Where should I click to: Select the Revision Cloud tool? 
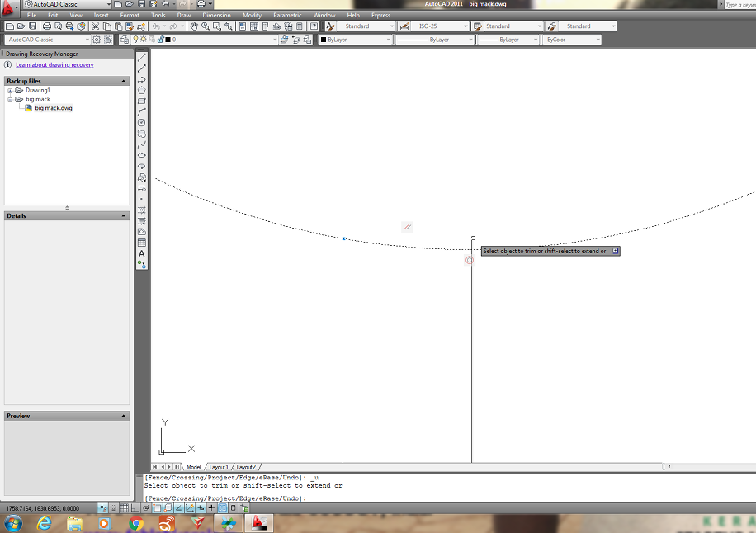click(x=142, y=134)
